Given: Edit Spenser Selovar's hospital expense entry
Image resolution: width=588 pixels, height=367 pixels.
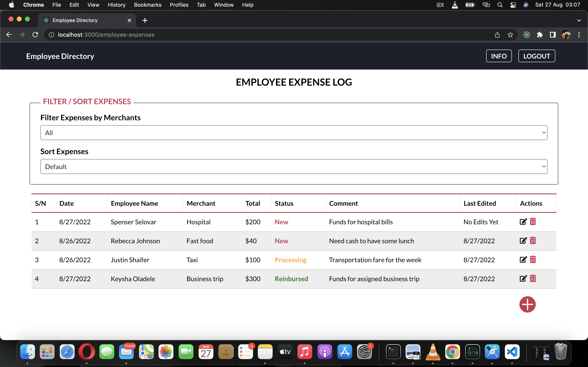Looking at the screenshot, I should pyautogui.click(x=523, y=221).
